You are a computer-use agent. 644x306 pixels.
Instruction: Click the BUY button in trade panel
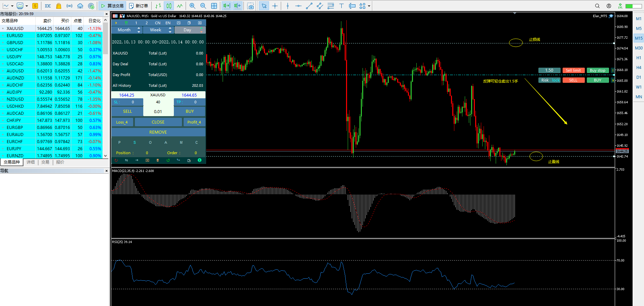pos(190,111)
